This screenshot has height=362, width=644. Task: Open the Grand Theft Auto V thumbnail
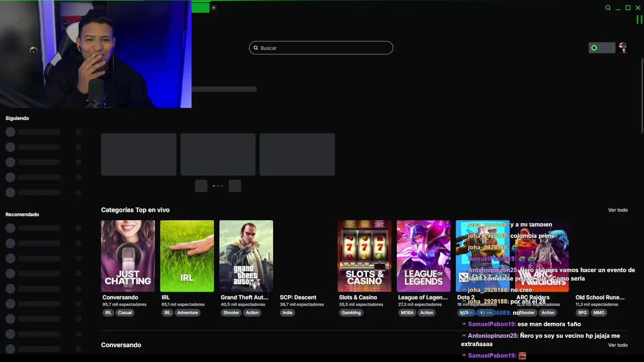[246, 256]
